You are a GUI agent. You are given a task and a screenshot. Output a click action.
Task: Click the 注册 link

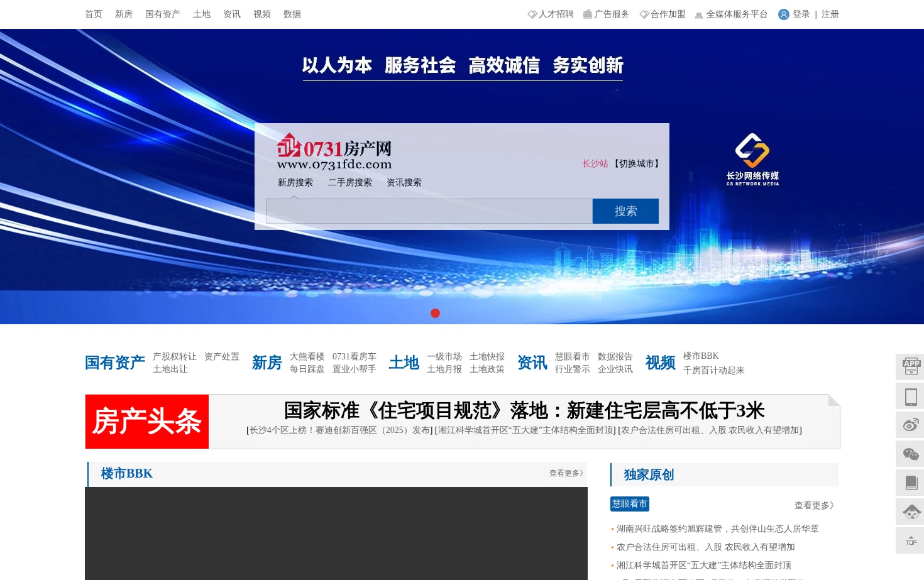[x=830, y=14]
